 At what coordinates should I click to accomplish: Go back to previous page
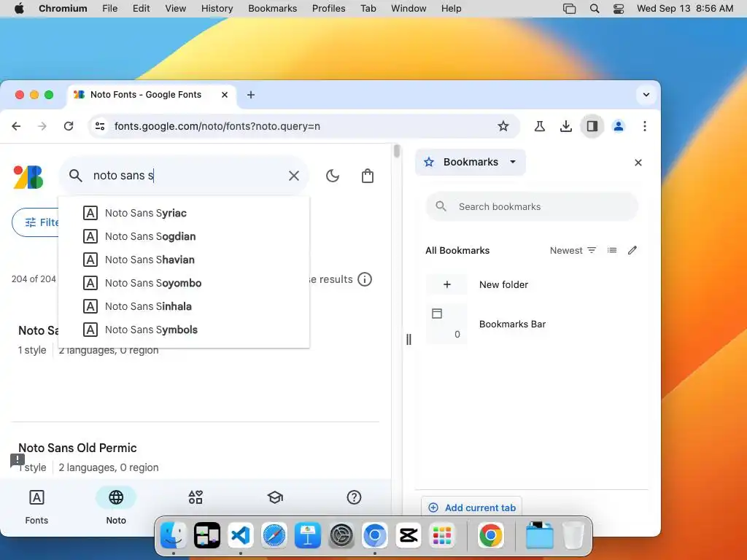[x=16, y=126]
